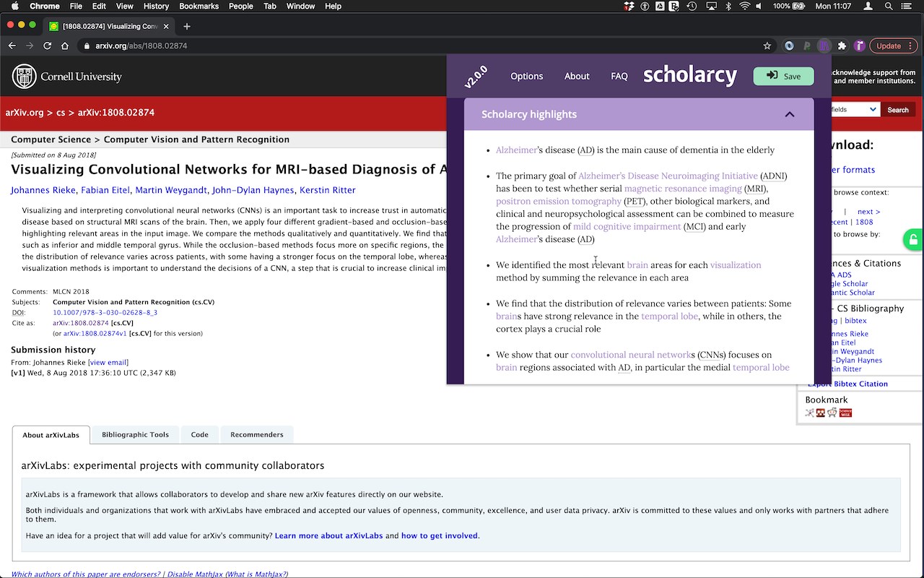The width and height of the screenshot is (924, 578).
Task: Open the AirPlay display menu icon
Action: pyautogui.click(x=710, y=6)
